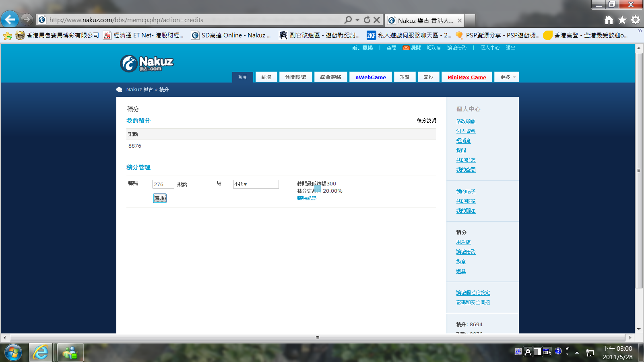This screenshot has height=362, width=644.
Task: Open browser tools gear icon
Action: [636, 20]
